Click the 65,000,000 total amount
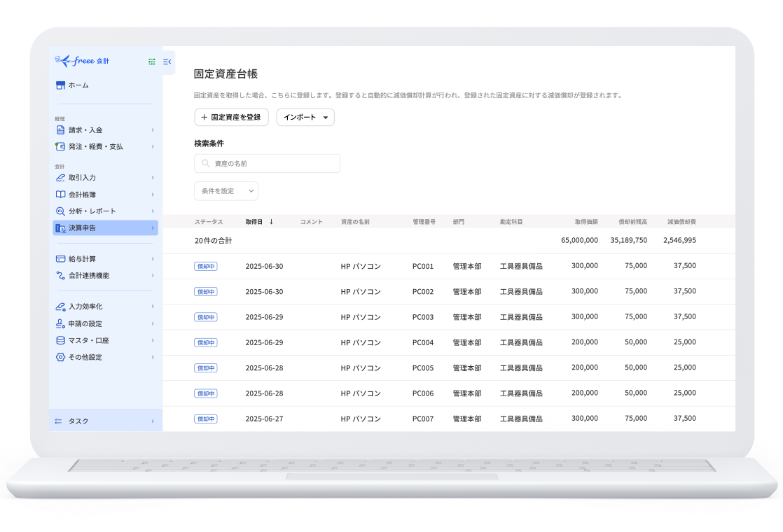Viewport: 783px width, 532px height. pos(579,240)
